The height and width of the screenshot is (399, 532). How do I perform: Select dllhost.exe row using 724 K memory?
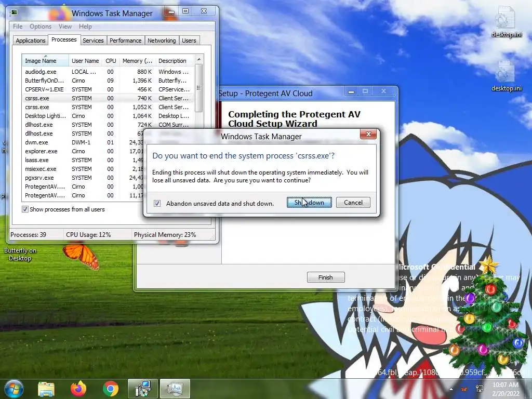108,125
